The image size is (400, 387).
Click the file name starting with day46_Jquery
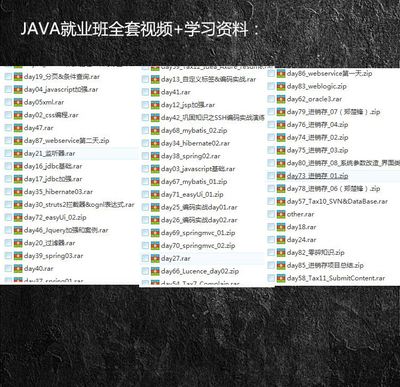[66, 230]
